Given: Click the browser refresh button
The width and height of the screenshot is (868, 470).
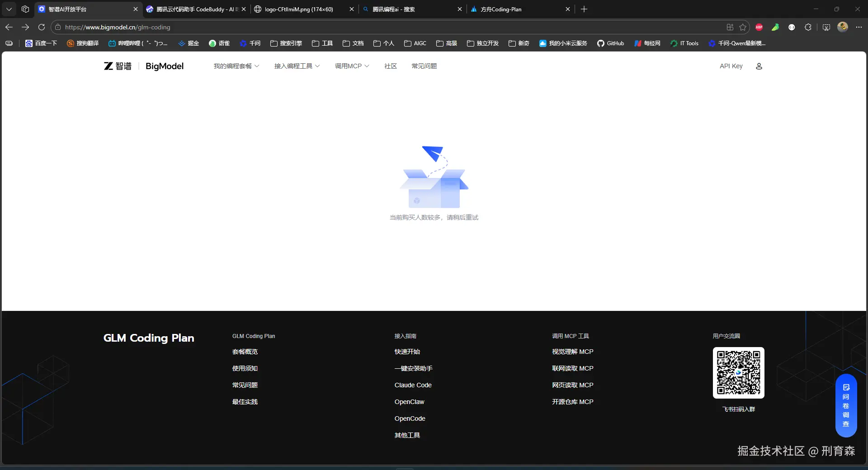Looking at the screenshot, I should [42, 27].
